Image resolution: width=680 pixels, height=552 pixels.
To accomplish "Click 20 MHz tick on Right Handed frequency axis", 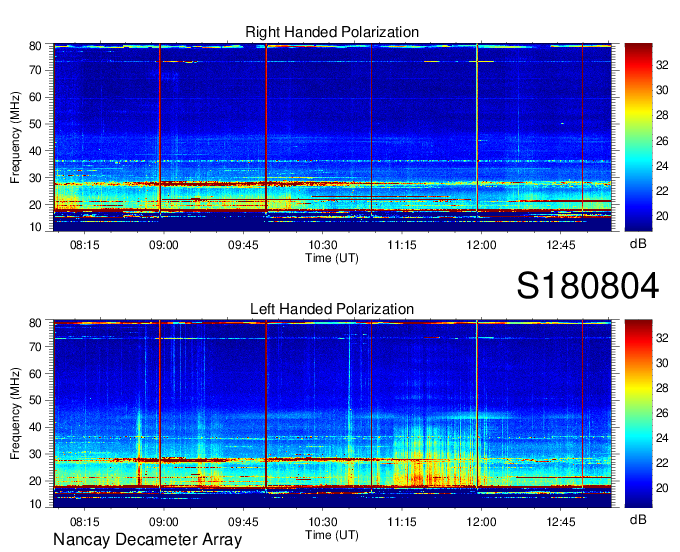I will click(x=35, y=205).
